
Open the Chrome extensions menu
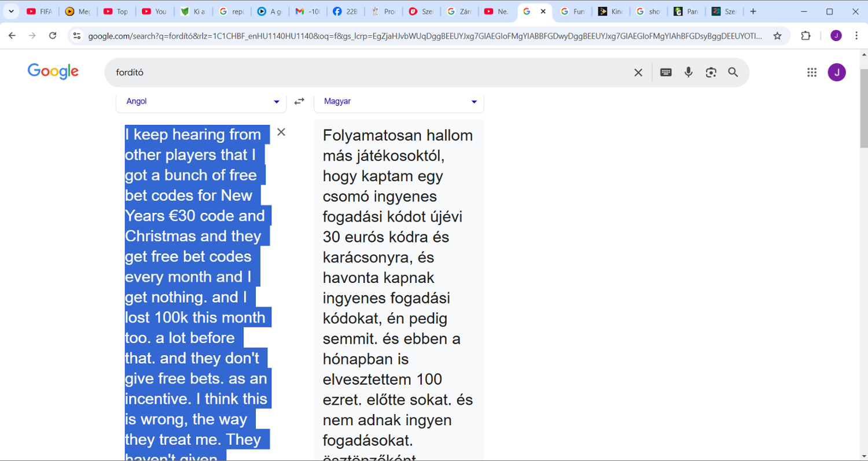pyautogui.click(x=806, y=36)
